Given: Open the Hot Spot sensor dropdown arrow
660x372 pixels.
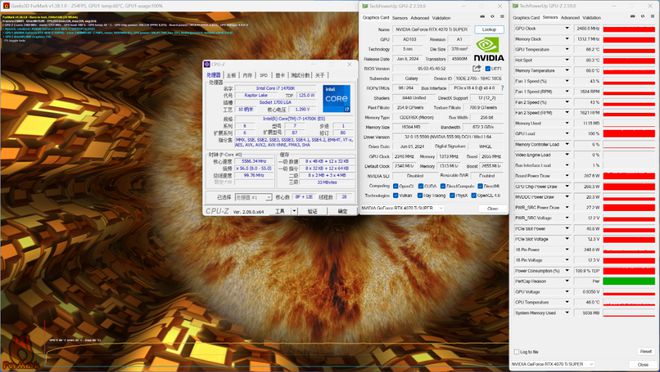Looking at the screenshot, I should point(567,60).
